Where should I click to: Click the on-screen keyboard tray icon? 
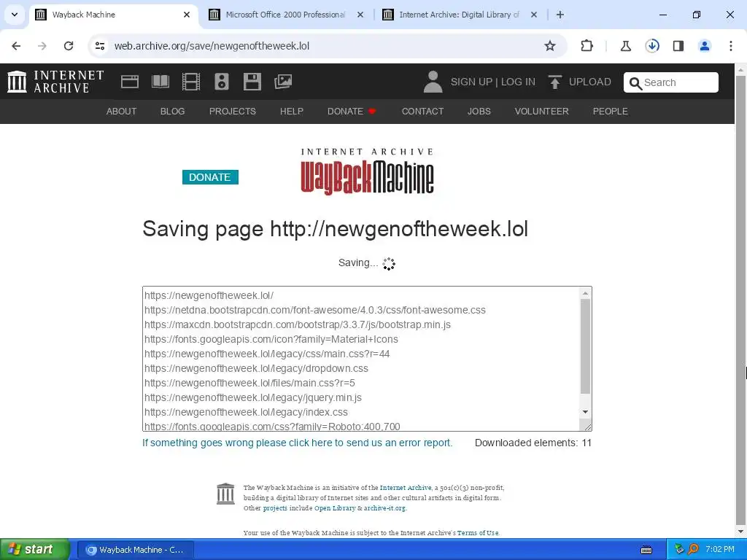point(646,550)
